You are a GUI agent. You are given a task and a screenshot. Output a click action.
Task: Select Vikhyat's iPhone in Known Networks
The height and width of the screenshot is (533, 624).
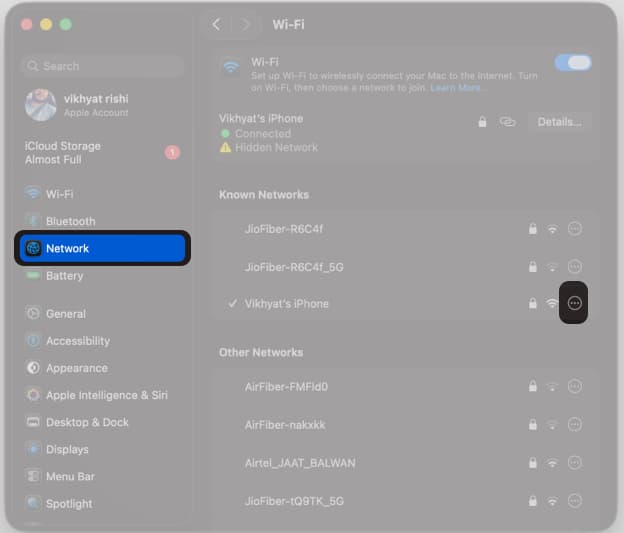(x=403, y=304)
